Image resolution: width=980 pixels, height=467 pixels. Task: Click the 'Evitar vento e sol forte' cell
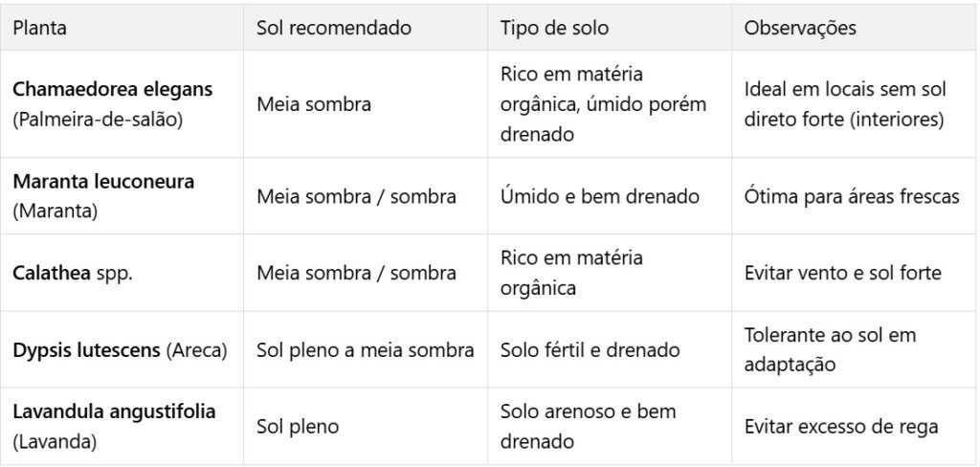point(842,273)
